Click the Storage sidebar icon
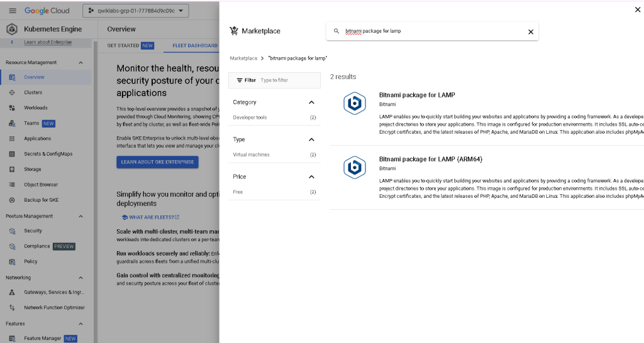The width and height of the screenshot is (644, 343). tap(12, 170)
